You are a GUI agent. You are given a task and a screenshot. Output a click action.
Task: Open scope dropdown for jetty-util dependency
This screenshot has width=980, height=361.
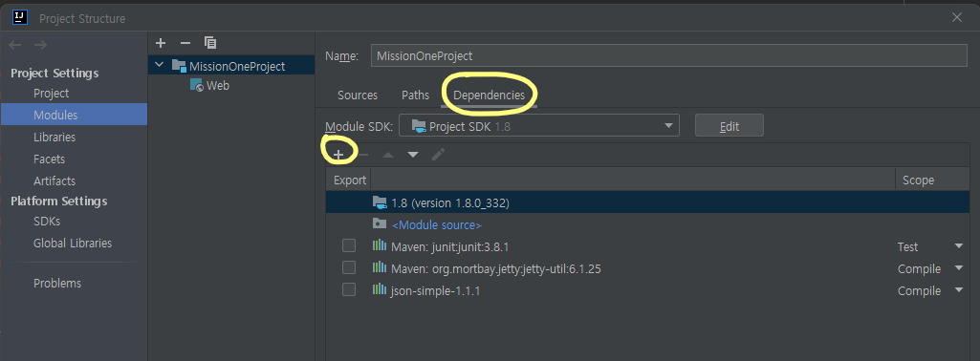959,268
